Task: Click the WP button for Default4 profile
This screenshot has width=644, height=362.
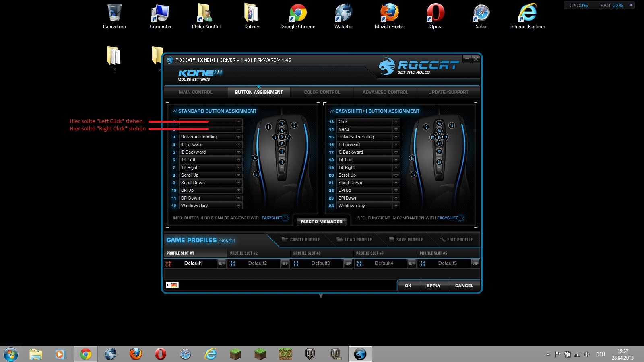Action: tap(411, 263)
